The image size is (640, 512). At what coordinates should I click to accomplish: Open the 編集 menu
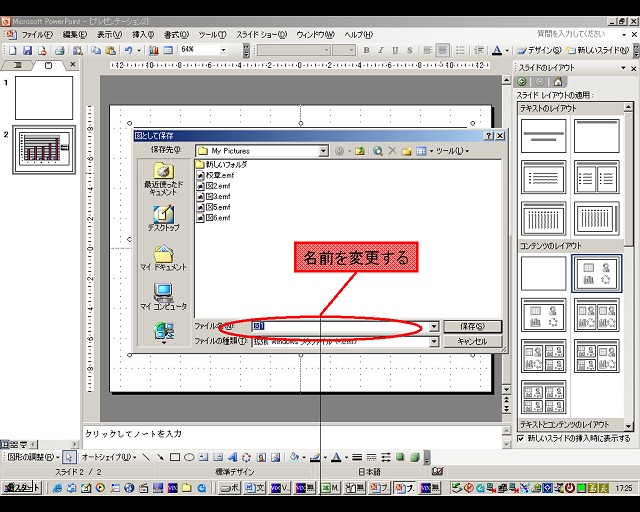click(x=75, y=35)
